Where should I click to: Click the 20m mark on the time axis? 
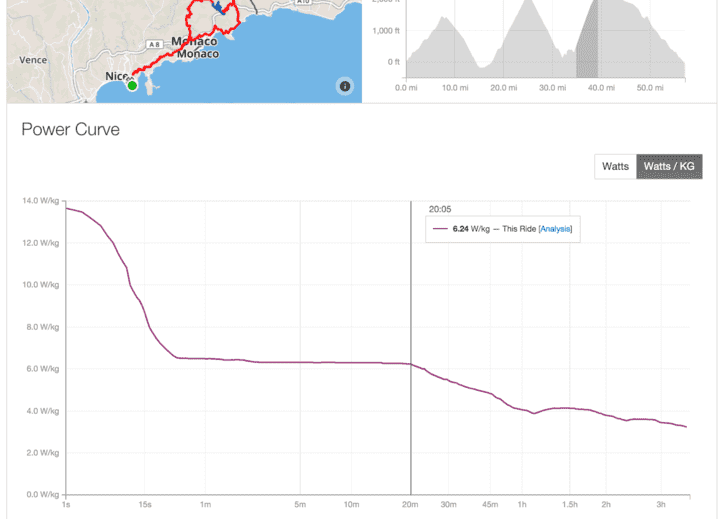tap(411, 504)
